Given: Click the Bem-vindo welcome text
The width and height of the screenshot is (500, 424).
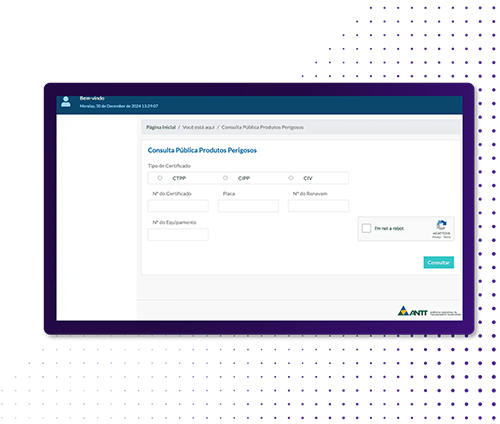Looking at the screenshot, I should pyautogui.click(x=92, y=98).
